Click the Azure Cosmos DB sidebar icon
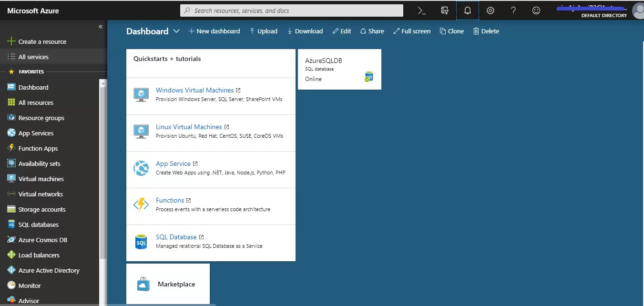The image size is (644, 306). point(11,240)
